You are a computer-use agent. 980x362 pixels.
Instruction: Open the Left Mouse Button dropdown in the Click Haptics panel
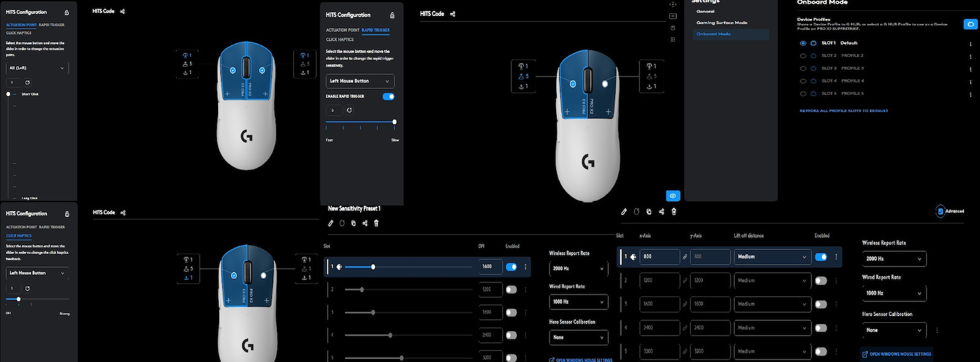pyautogui.click(x=37, y=273)
